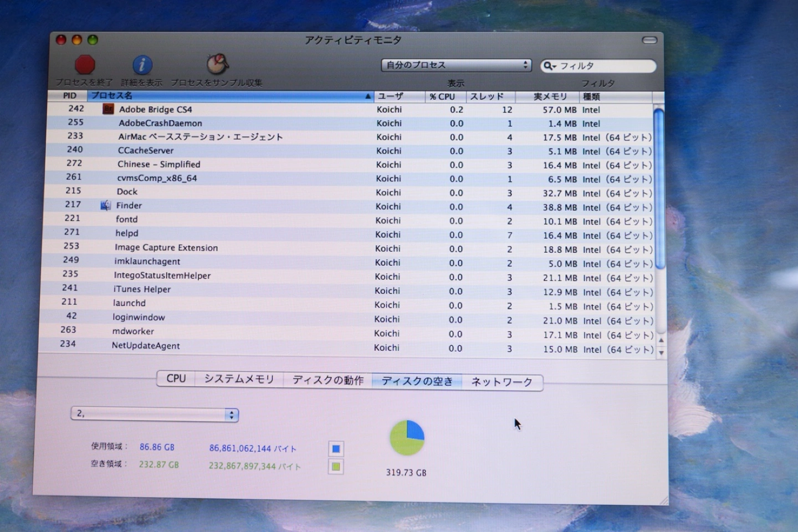The height and width of the screenshot is (532, 798).
Task: Click the 38.8 MB Finder memory value
Action: 559,207
